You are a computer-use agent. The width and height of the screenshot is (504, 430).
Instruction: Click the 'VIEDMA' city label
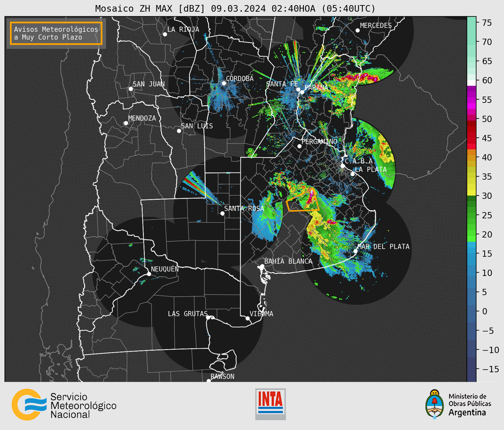(x=261, y=314)
